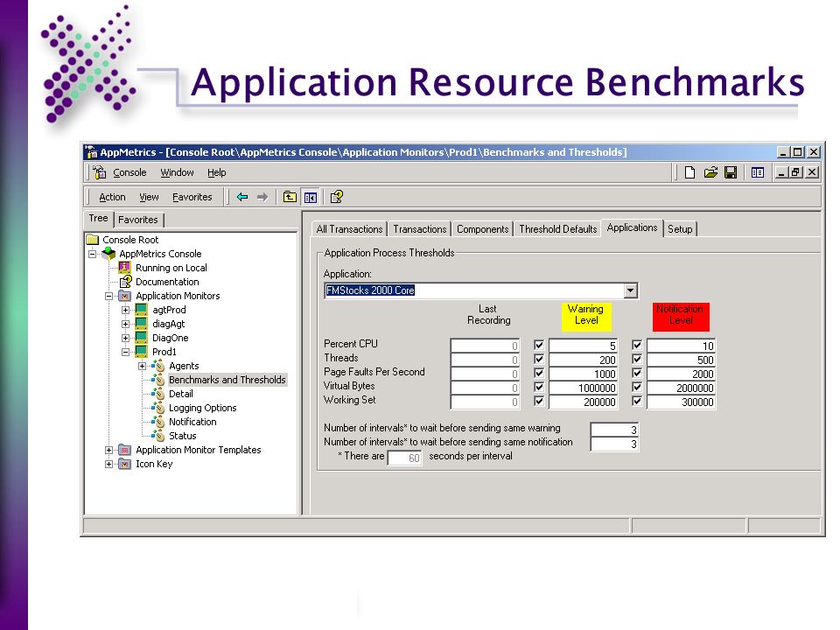Open the View toolbar menu
This screenshot has height=630, width=840.
click(149, 197)
